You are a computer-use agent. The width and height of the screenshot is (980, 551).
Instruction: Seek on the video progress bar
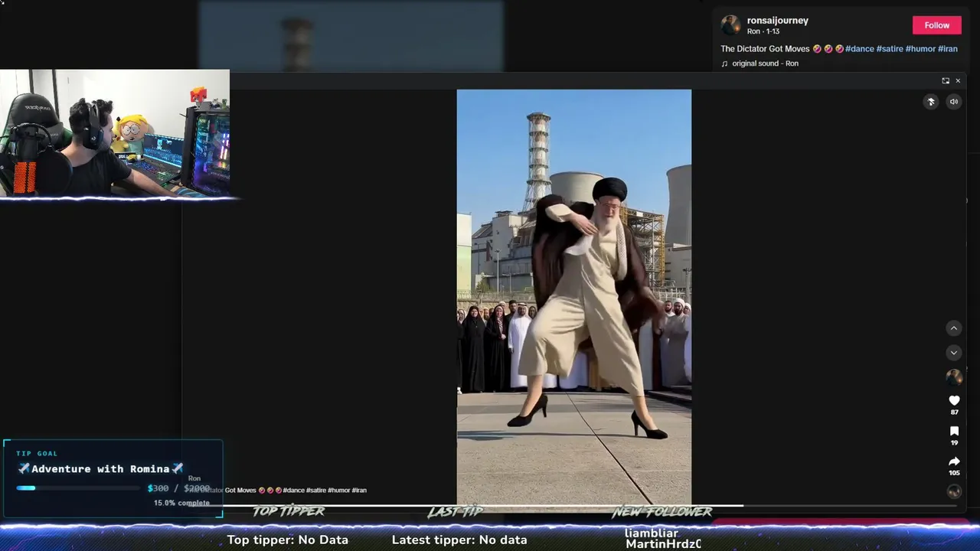coord(573,505)
